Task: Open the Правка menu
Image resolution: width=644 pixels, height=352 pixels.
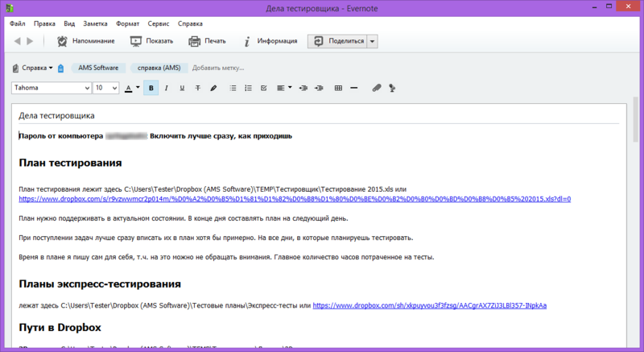Action: click(44, 24)
